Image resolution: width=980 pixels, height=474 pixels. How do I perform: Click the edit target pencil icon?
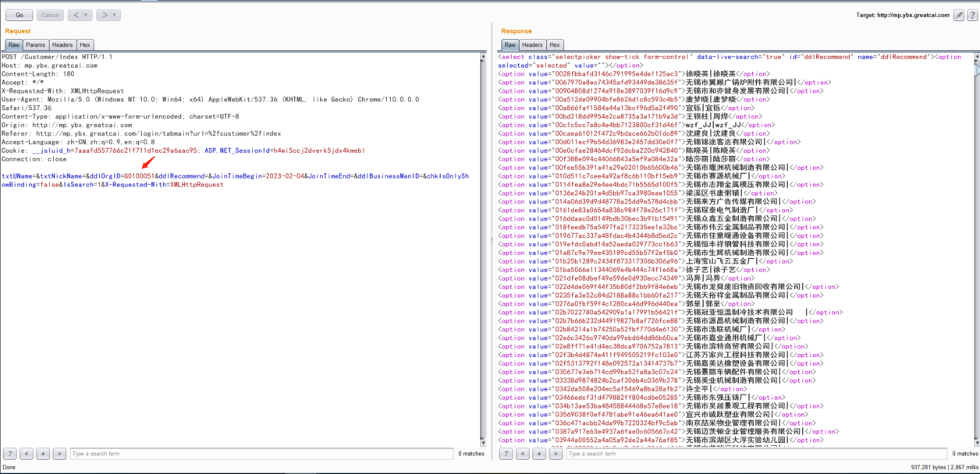(960, 15)
